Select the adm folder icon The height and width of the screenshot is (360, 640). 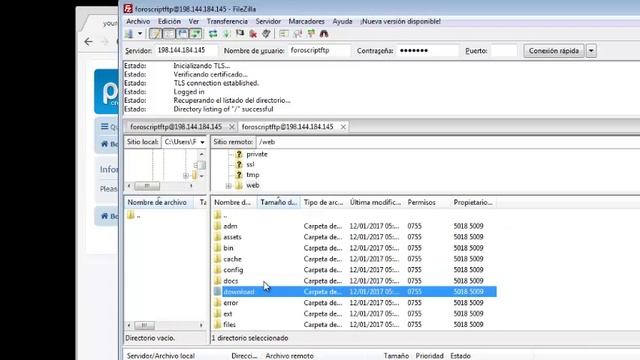[217, 226]
